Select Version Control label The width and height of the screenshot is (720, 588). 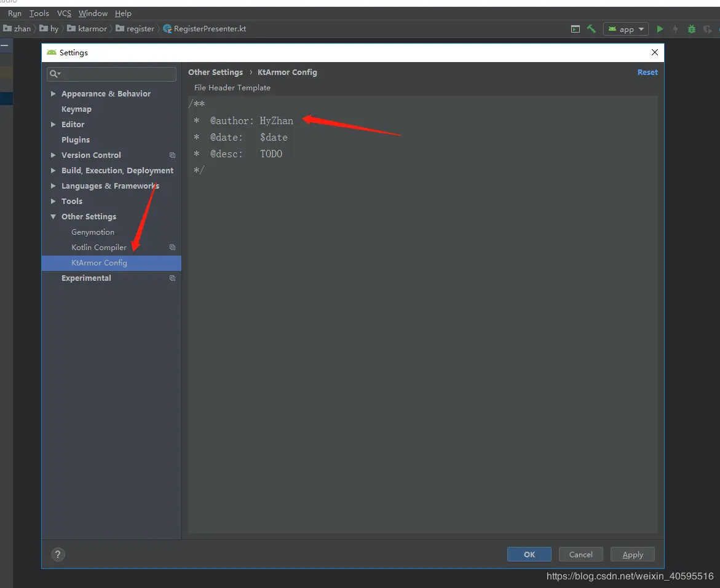coord(92,155)
